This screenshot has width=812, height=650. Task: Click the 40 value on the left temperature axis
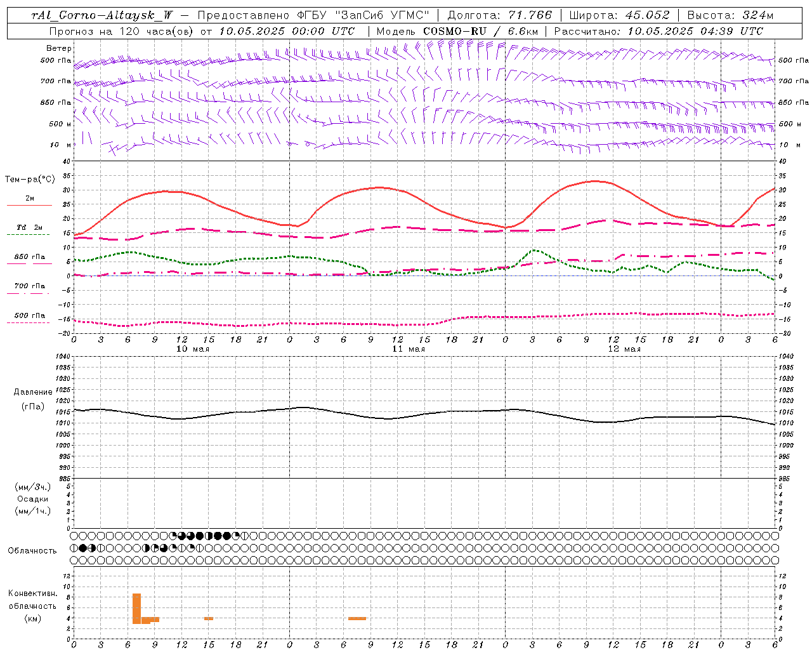pyautogui.click(x=67, y=162)
